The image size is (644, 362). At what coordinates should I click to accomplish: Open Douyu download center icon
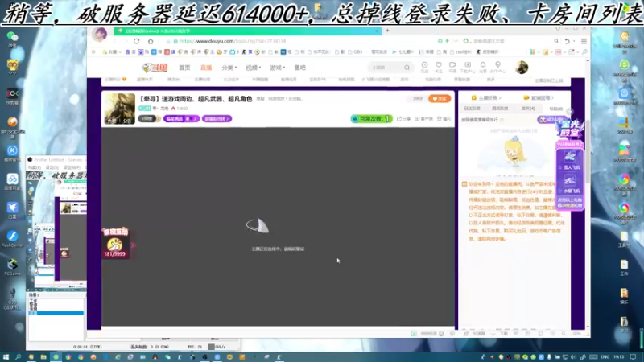point(468,65)
